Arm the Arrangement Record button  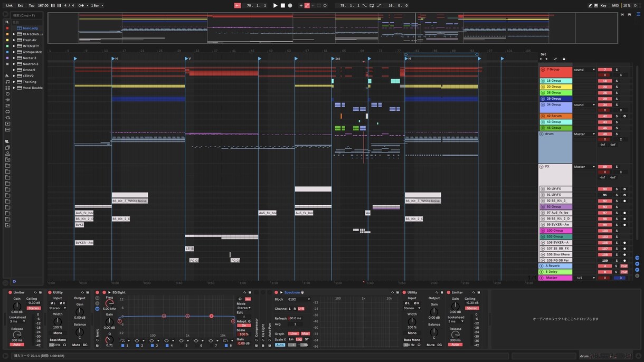[x=290, y=5]
